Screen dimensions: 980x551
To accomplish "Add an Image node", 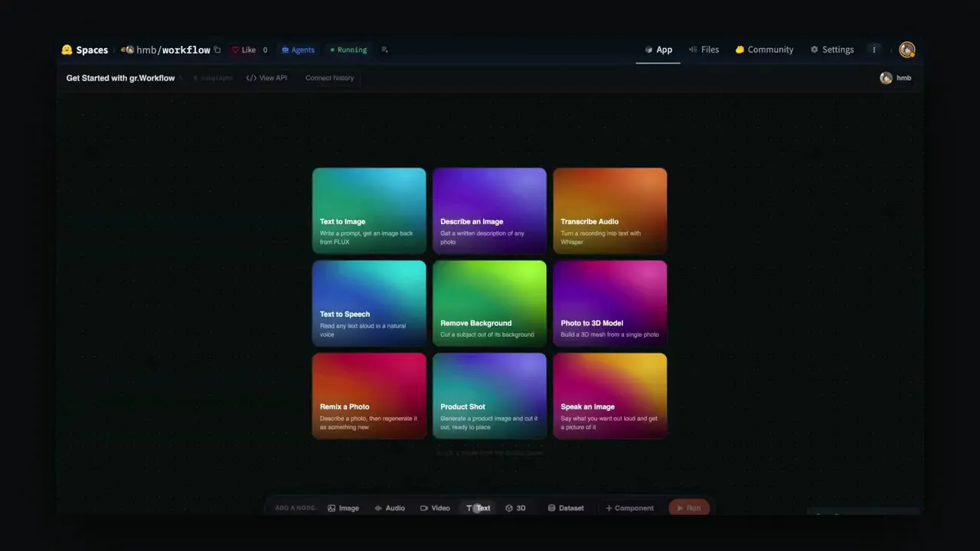I will pos(343,508).
